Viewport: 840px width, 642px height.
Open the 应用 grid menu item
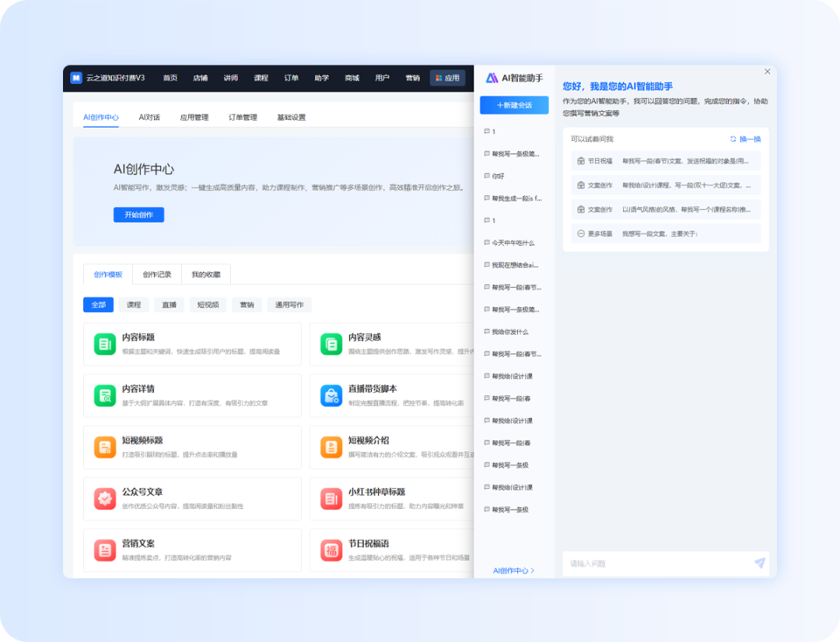click(447, 78)
